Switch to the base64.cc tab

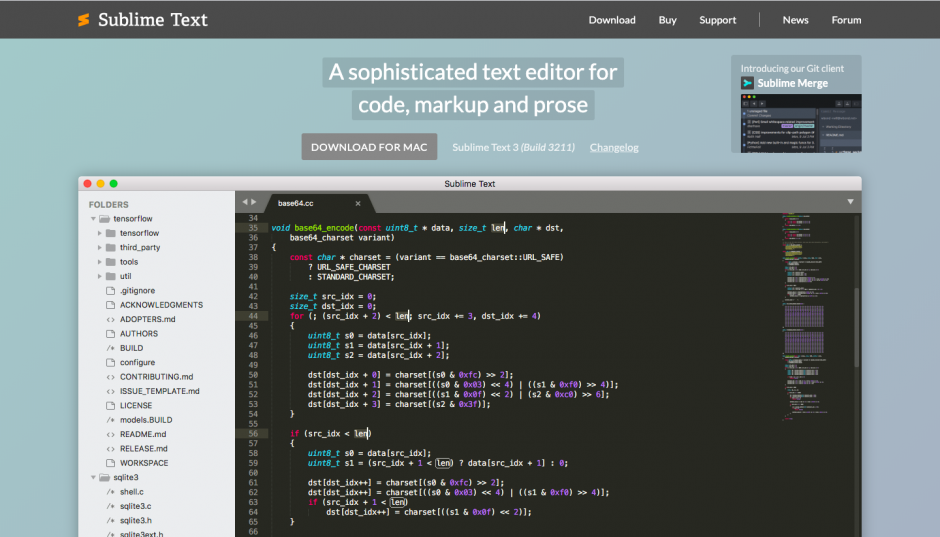(296, 203)
